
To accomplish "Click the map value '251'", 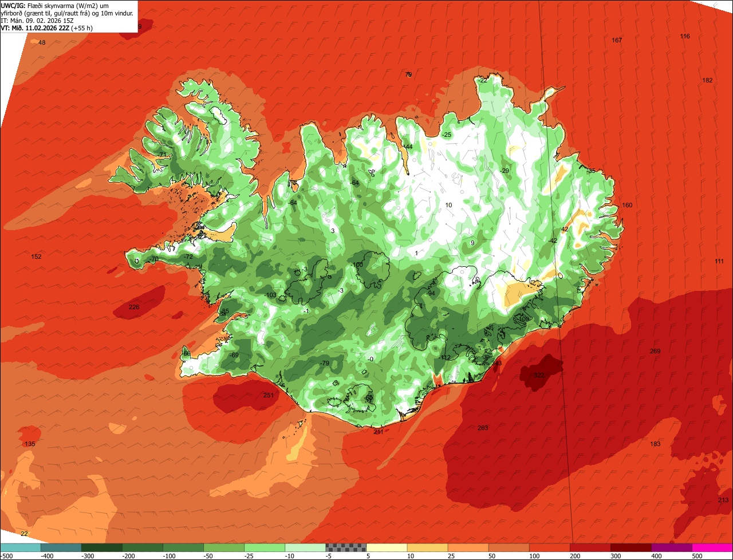I will click(x=268, y=395).
